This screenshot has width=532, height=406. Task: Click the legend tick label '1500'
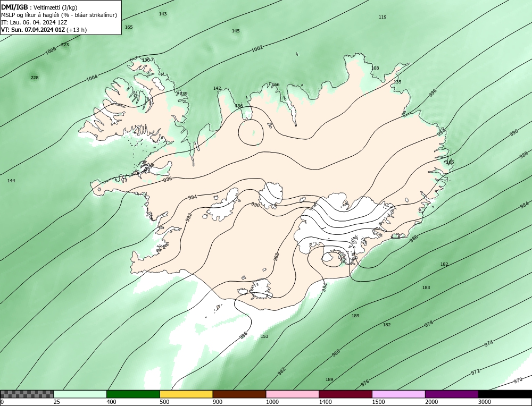click(379, 402)
